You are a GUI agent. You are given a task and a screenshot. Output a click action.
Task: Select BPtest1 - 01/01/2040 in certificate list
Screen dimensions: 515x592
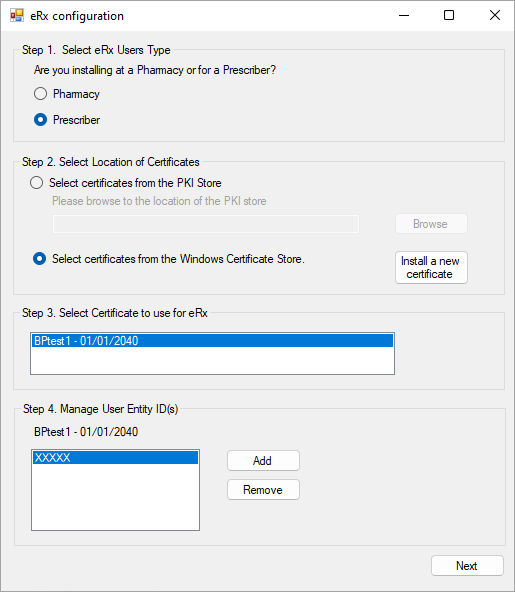pyautogui.click(x=213, y=341)
